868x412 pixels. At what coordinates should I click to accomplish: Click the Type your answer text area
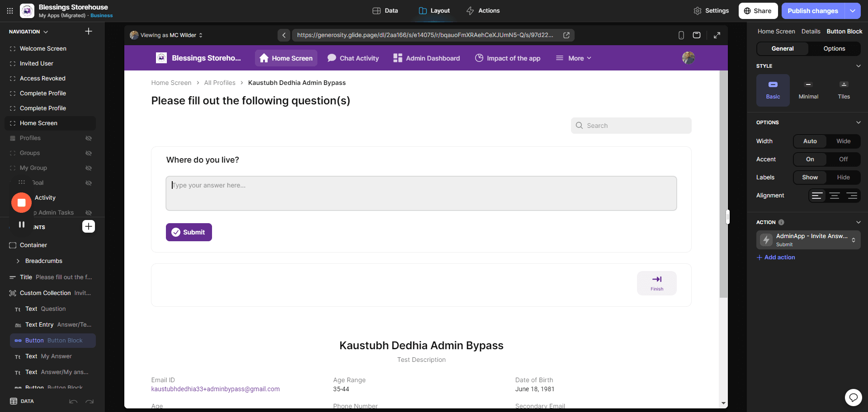click(x=421, y=193)
